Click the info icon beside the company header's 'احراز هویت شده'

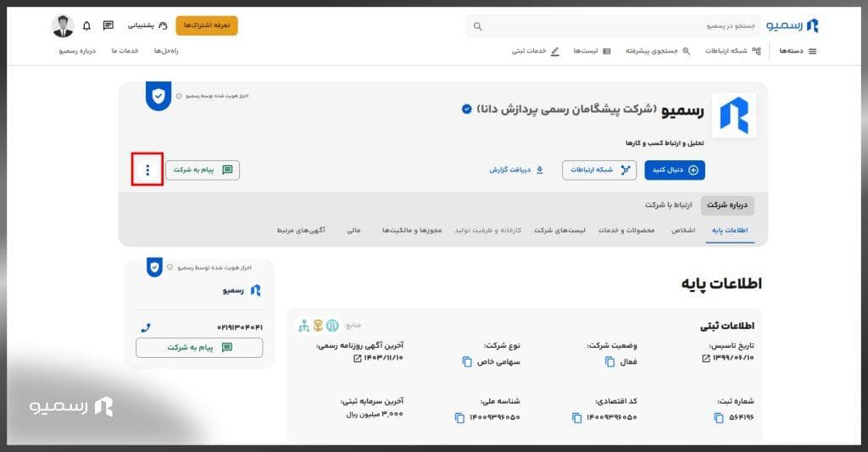tap(179, 96)
